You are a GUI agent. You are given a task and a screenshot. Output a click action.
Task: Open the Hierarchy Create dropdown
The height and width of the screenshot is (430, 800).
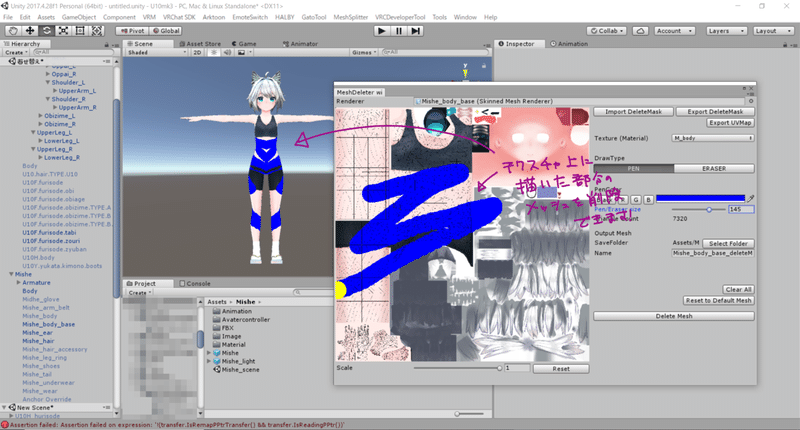pyautogui.click(x=16, y=52)
